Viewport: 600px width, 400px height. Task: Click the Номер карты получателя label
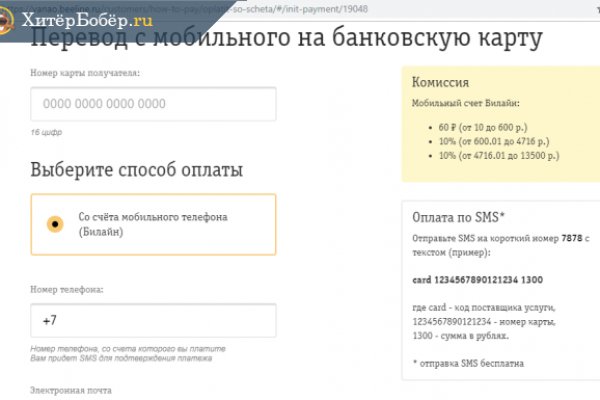pyautogui.click(x=85, y=73)
